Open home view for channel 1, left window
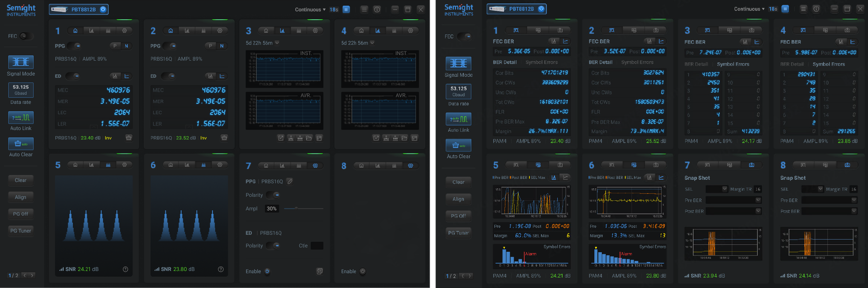Viewport: 868px width, 288px height. click(x=75, y=30)
